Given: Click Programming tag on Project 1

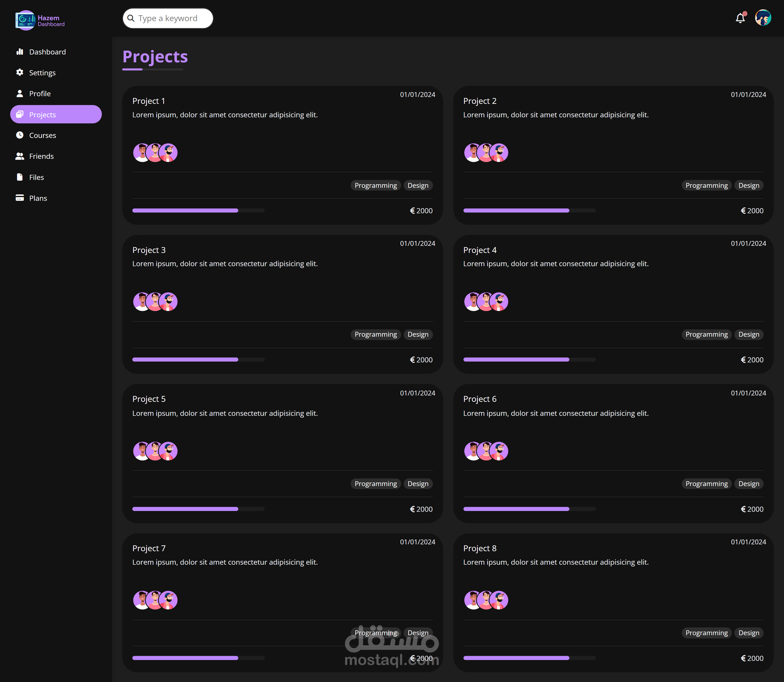Looking at the screenshot, I should click(375, 185).
